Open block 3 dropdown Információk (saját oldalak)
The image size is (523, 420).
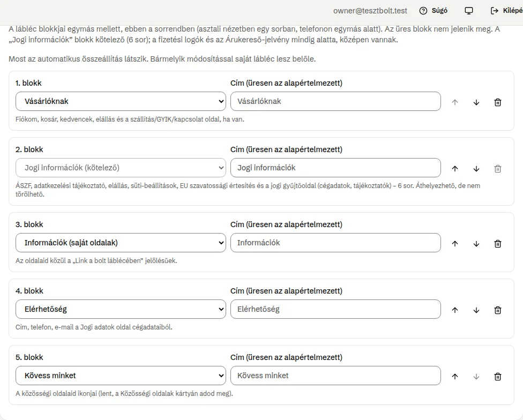point(121,243)
